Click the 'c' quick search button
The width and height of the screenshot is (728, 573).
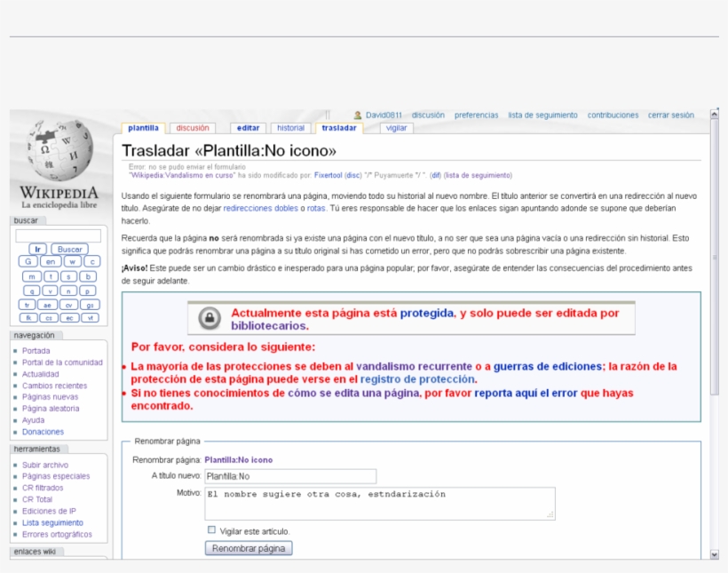(x=92, y=262)
